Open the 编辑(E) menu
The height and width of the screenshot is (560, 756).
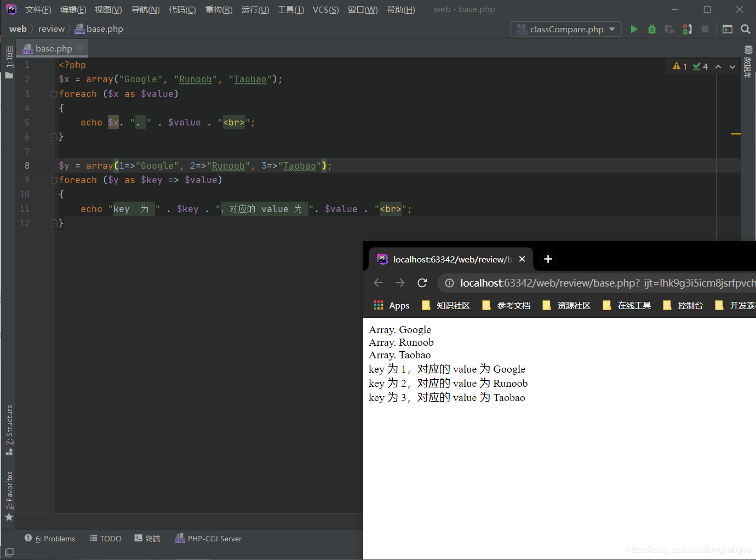[x=73, y=10]
